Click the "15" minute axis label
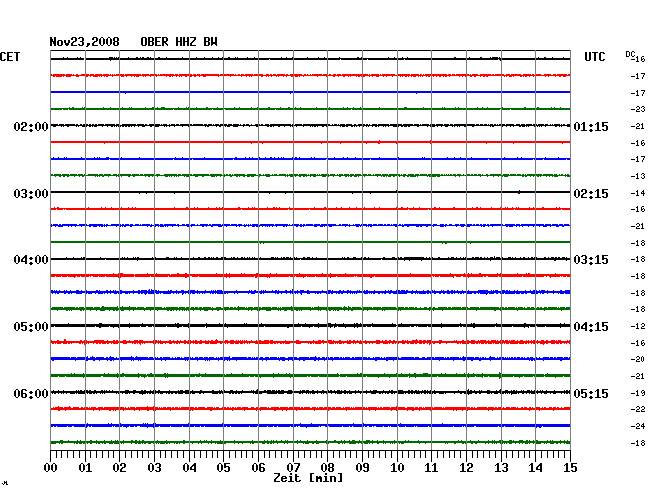Screen dimensions: 650x494 pos(570,468)
